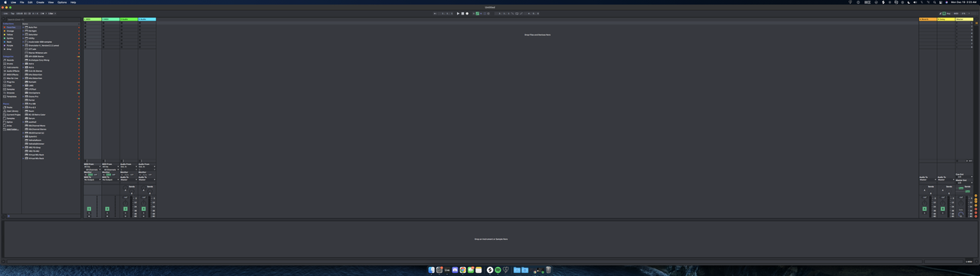Expand Saturator in browser list
This screenshot has width=980, height=276.
tap(23, 34)
